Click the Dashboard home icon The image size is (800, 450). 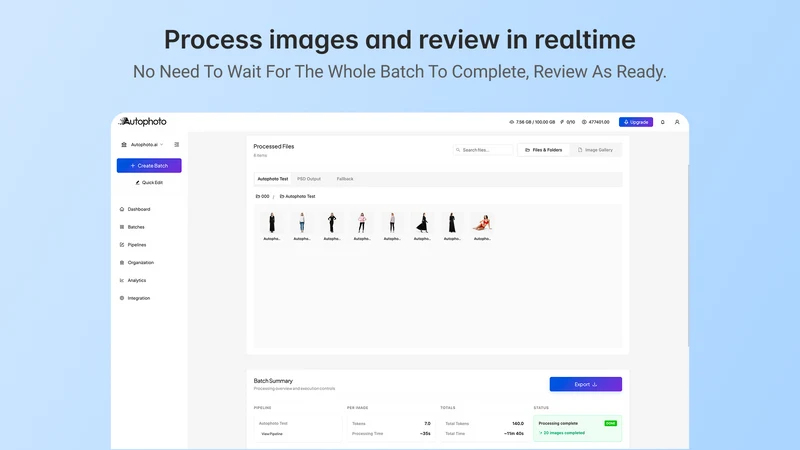point(122,209)
